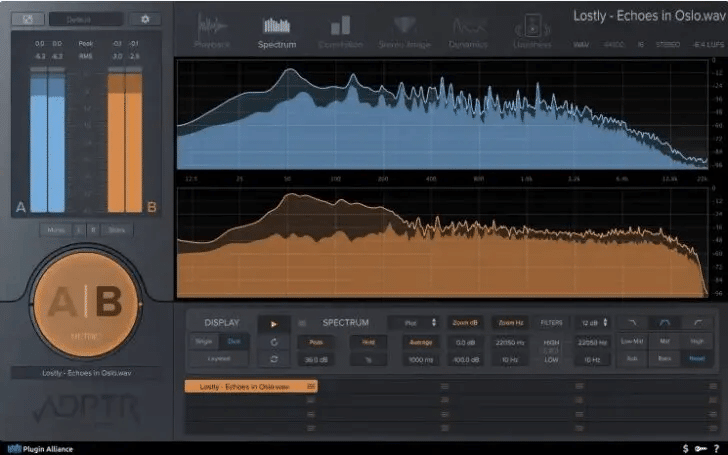The width and height of the screenshot is (728, 455).
Task: Open the settings gear in top left
Action: coord(145,19)
